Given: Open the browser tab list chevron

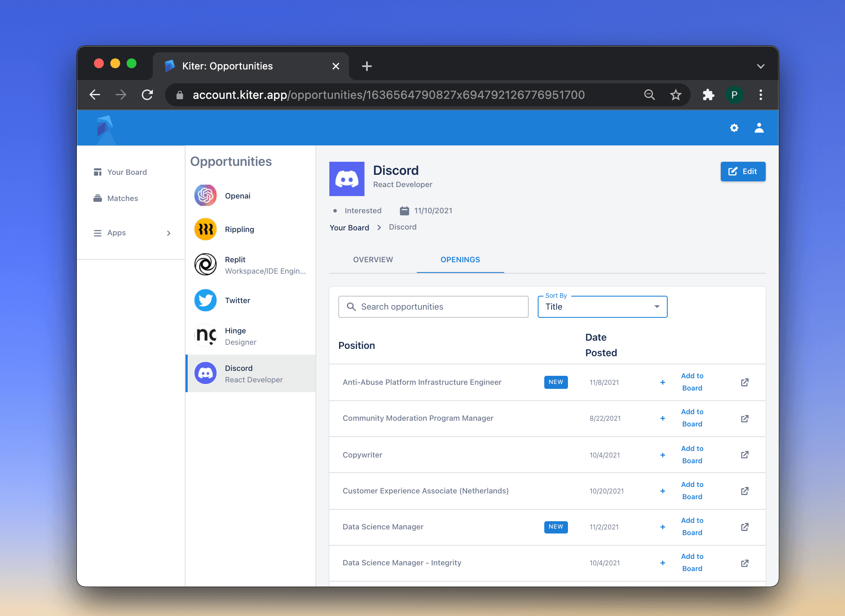Looking at the screenshot, I should click(760, 66).
